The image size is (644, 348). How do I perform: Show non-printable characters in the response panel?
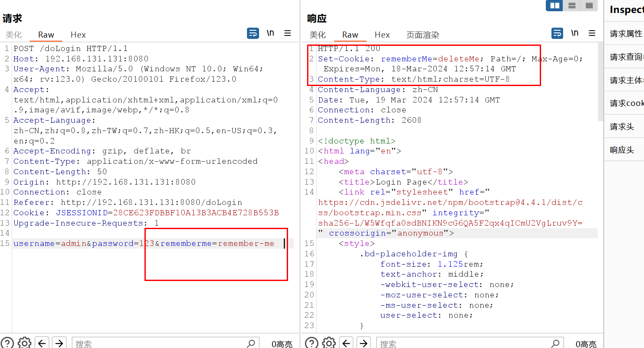575,33
